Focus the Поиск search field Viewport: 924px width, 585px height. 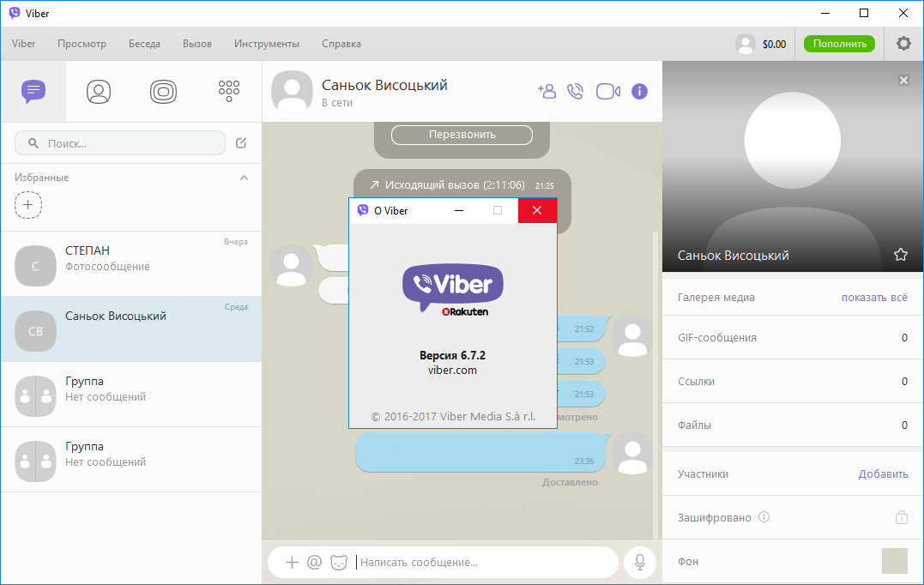click(x=120, y=143)
